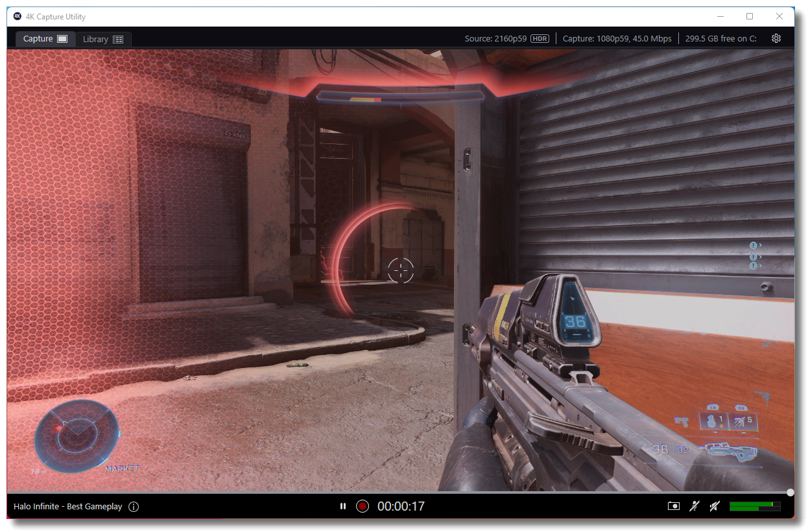This screenshot has height=532, width=808.
Task: Select the recording timer showing 00:00:17
Action: tap(400, 507)
